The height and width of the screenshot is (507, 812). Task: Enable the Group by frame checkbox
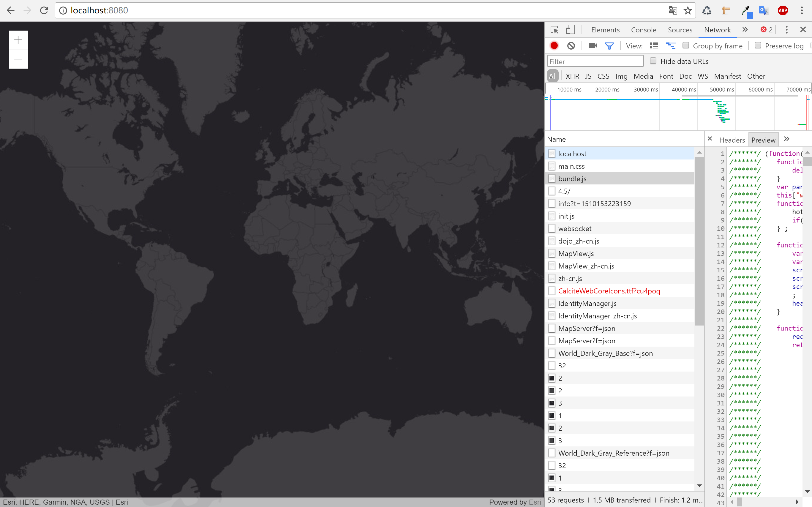coord(685,45)
